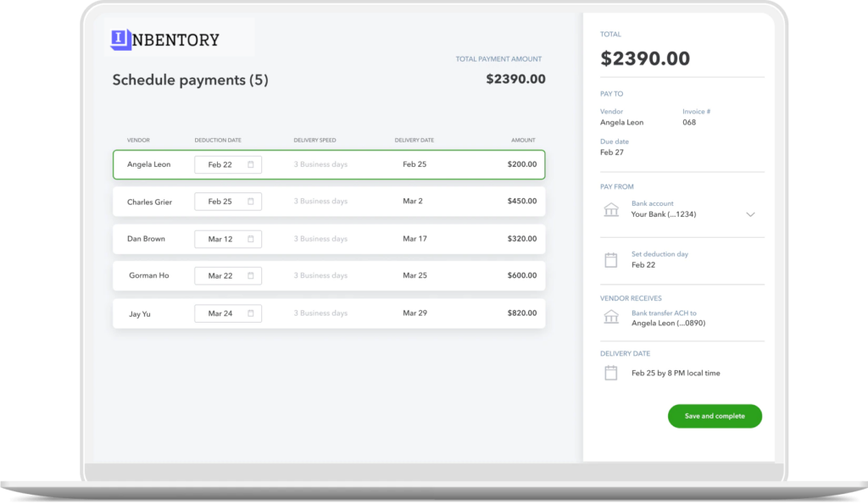This screenshot has width=868, height=504.
Task: Click the calendar icon under Delivery Date
Action: (x=610, y=373)
